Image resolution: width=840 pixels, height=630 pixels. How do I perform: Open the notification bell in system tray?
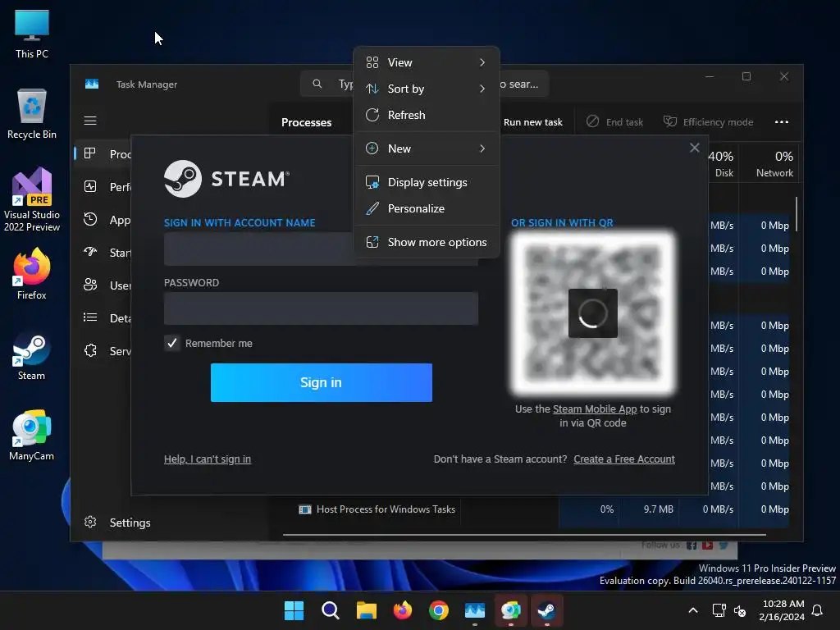817,610
